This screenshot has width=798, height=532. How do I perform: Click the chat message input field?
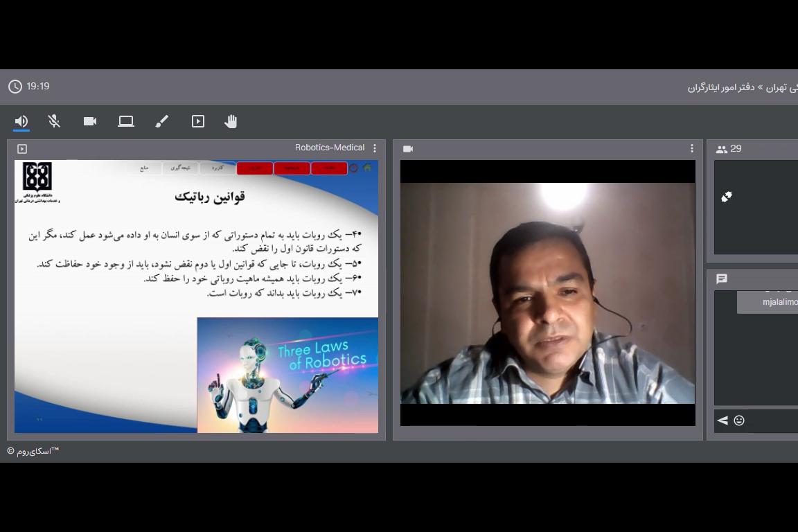pyautogui.click(x=772, y=420)
